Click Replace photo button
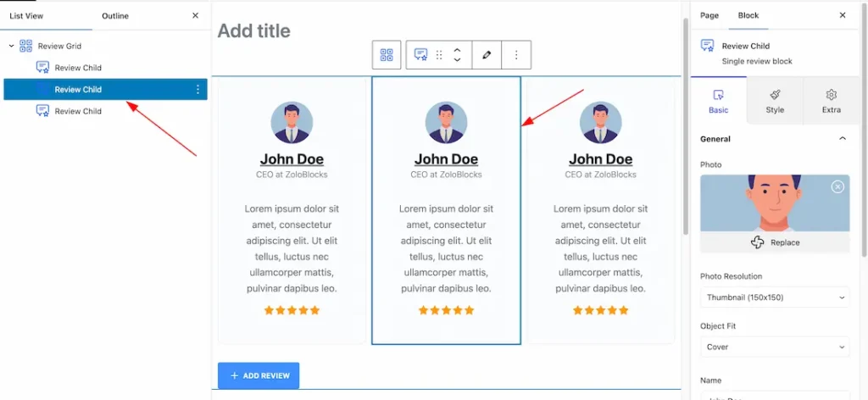This screenshot has width=868, height=400. pos(775,242)
